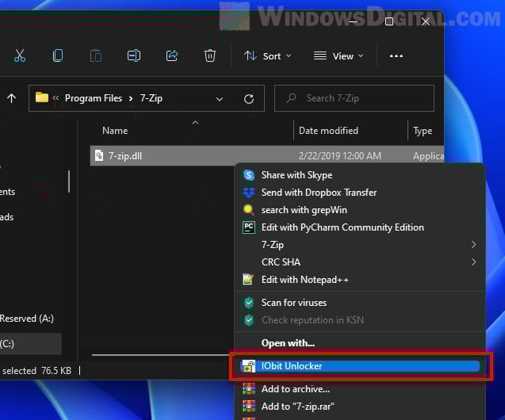Select the Reserved (A:) drive in sidebar

(x=27, y=319)
